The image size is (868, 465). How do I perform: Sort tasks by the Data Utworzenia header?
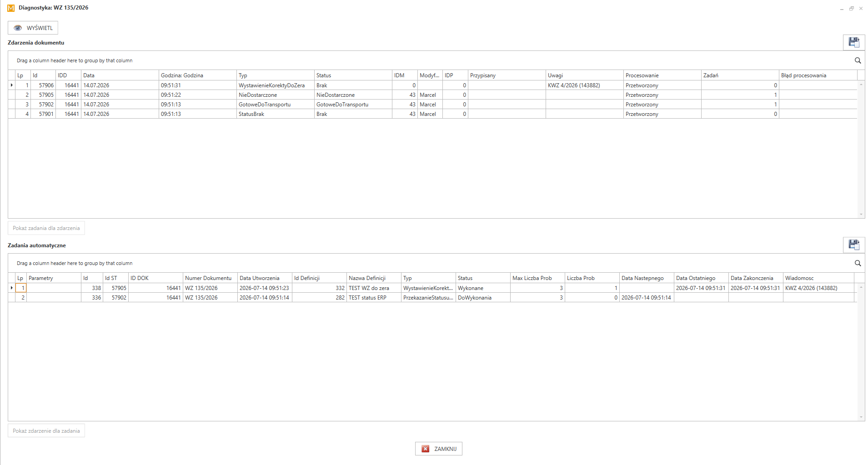(265, 278)
